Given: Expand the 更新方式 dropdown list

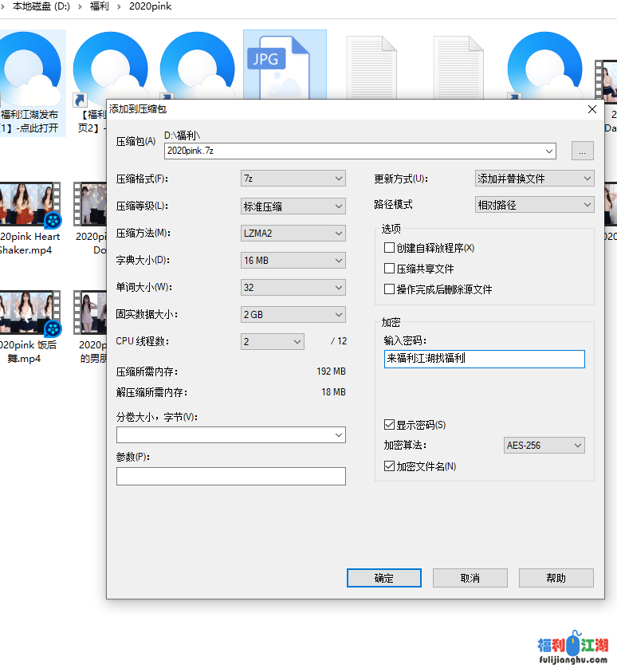Looking at the screenshot, I should coord(534,179).
